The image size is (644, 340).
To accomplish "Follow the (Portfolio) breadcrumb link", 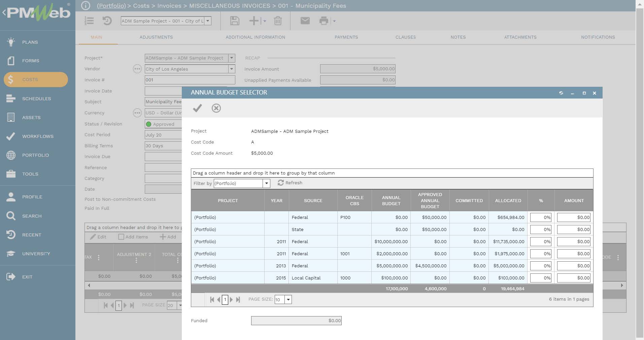I will pos(111,6).
